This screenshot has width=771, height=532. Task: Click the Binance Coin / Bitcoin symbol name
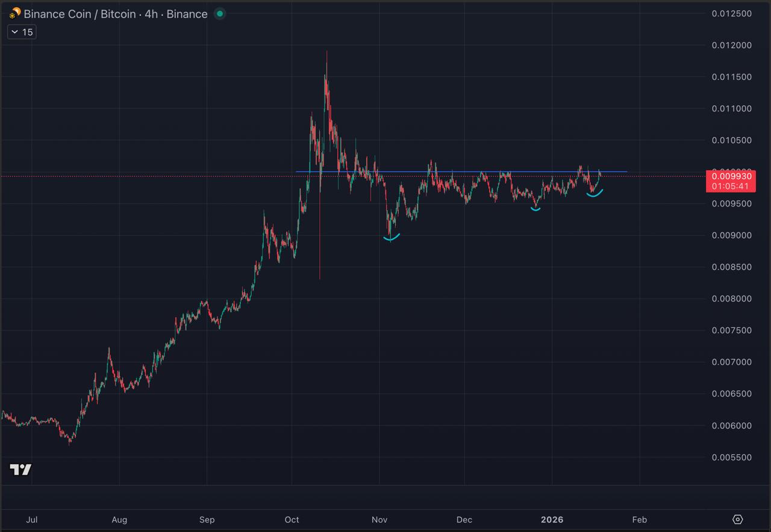[x=80, y=14]
